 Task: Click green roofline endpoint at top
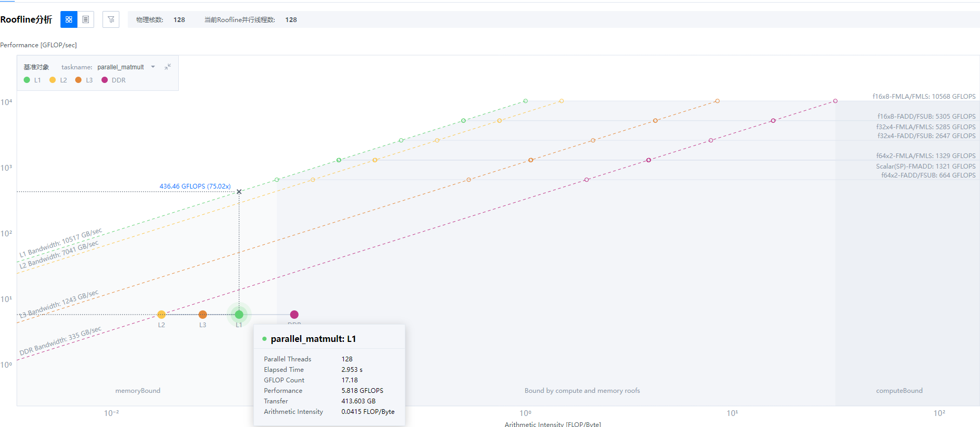tap(525, 101)
